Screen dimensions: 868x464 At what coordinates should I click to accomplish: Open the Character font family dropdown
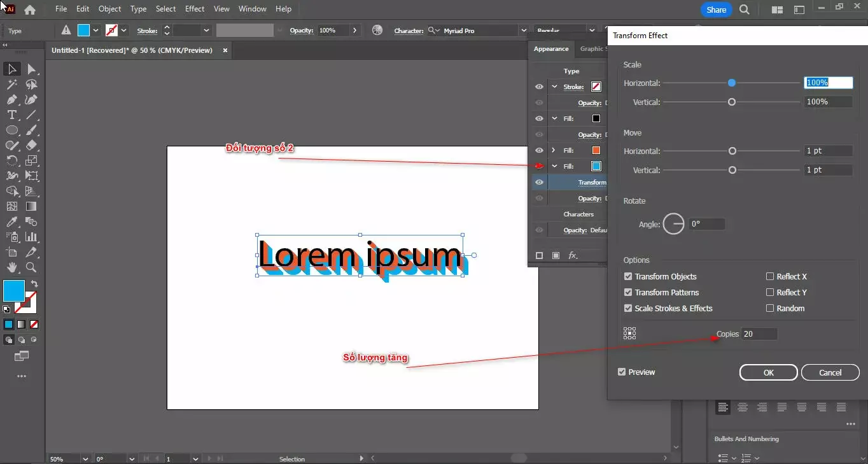[x=522, y=30]
